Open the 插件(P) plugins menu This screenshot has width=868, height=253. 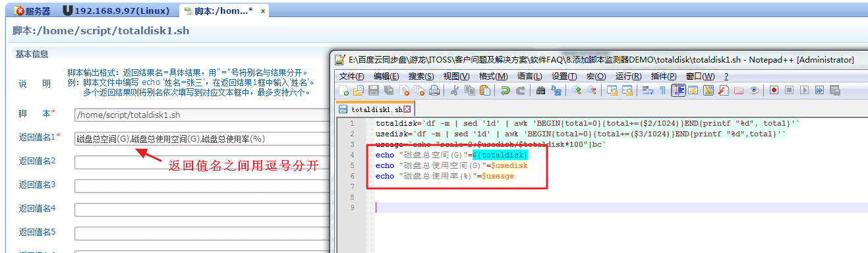(664, 76)
